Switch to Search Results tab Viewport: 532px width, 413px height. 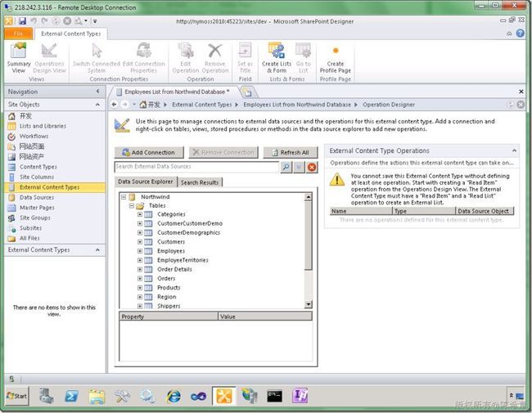200,182
